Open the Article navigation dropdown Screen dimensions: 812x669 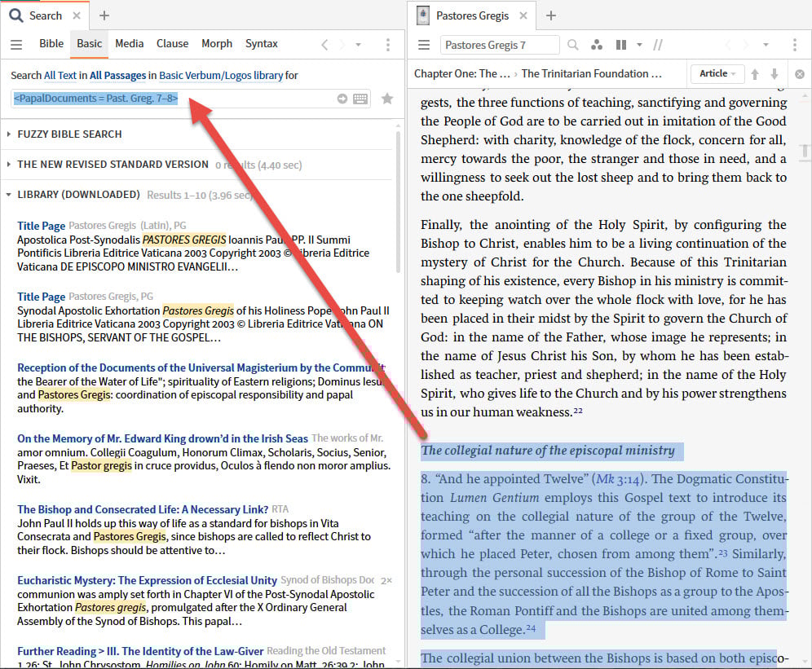717,73
